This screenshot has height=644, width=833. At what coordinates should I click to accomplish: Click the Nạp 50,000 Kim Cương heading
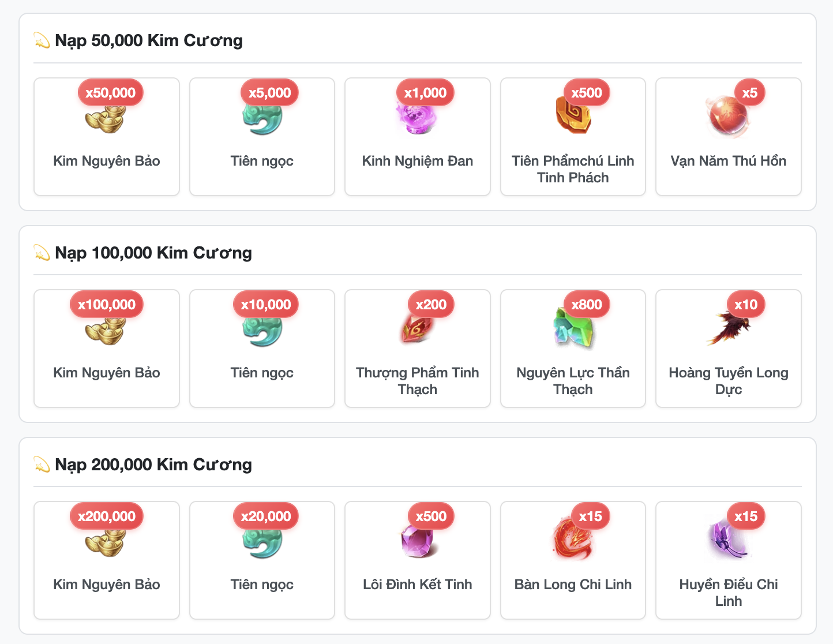point(149,40)
